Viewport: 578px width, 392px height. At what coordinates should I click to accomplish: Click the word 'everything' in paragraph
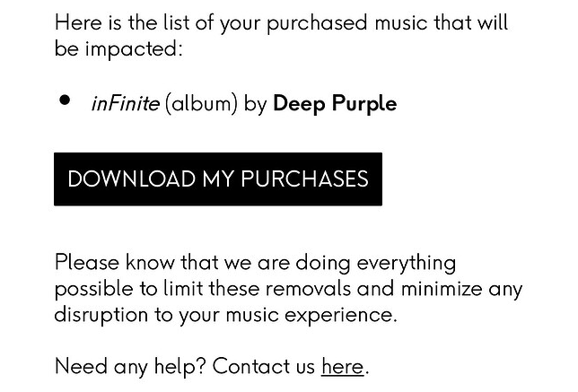[407, 264]
